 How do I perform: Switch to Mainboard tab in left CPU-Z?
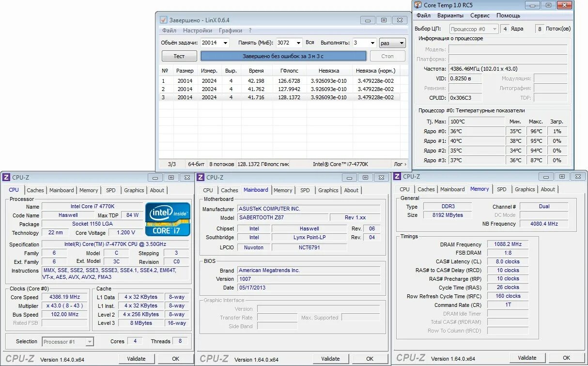(62, 190)
